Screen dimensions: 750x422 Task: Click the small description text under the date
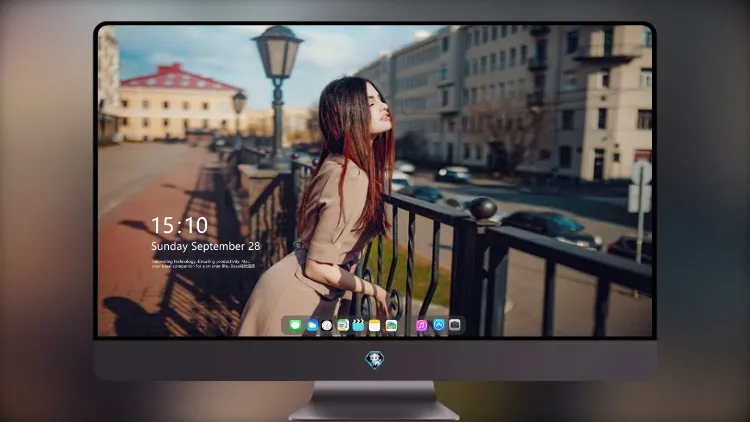coord(203,264)
